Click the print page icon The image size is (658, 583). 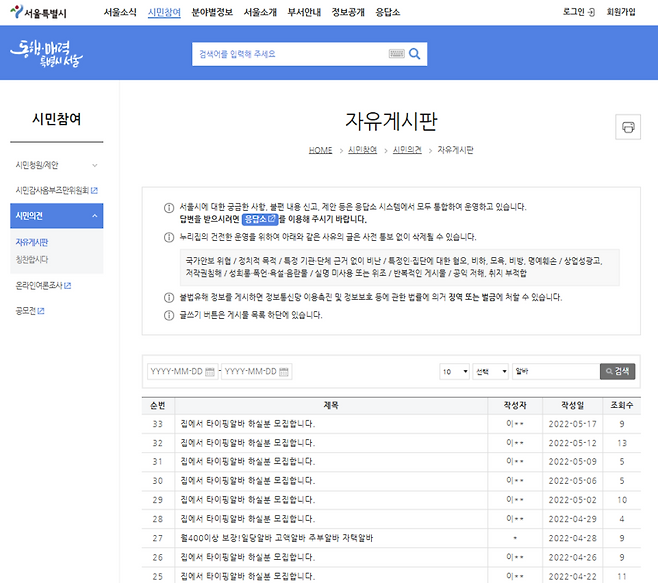click(x=628, y=127)
